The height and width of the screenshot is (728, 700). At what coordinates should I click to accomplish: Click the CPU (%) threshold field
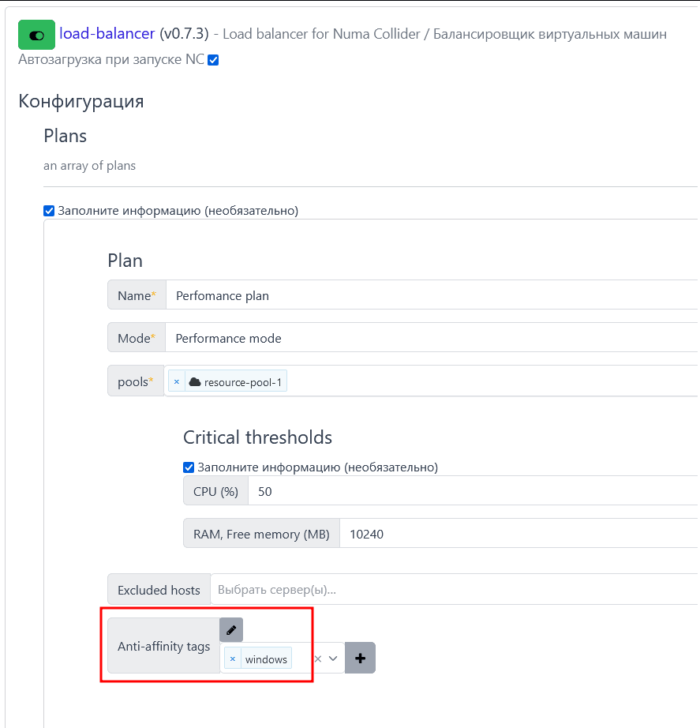coord(472,491)
